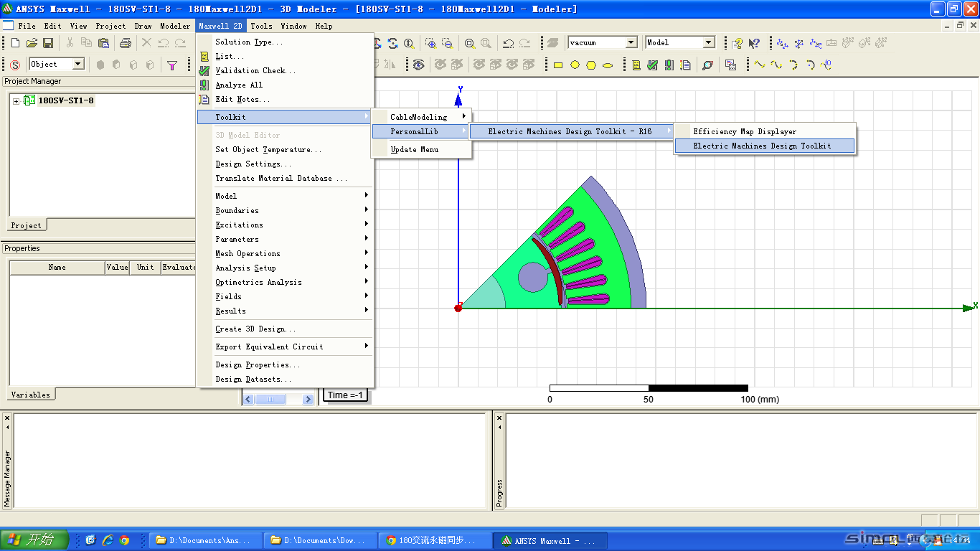Switch to Chrome 180 taskbar window
Screen dimensions: 980x551
point(435,540)
